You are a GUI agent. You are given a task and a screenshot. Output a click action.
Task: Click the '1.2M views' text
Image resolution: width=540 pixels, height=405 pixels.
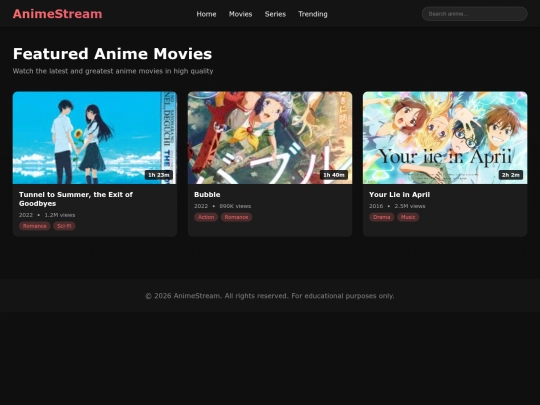[x=60, y=215]
